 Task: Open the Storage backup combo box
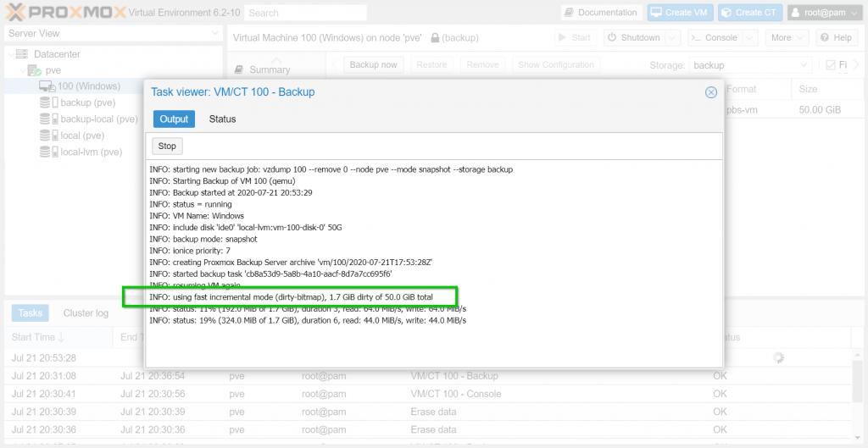click(751, 65)
